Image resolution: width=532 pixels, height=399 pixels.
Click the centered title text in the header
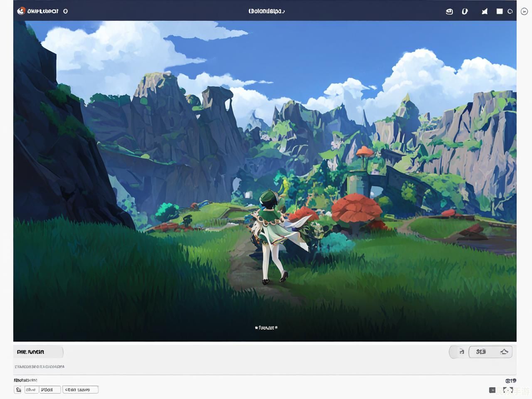point(266,11)
